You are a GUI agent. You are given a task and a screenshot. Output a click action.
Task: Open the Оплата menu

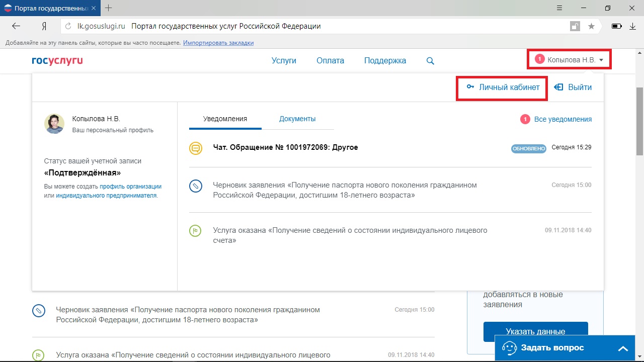click(x=330, y=61)
